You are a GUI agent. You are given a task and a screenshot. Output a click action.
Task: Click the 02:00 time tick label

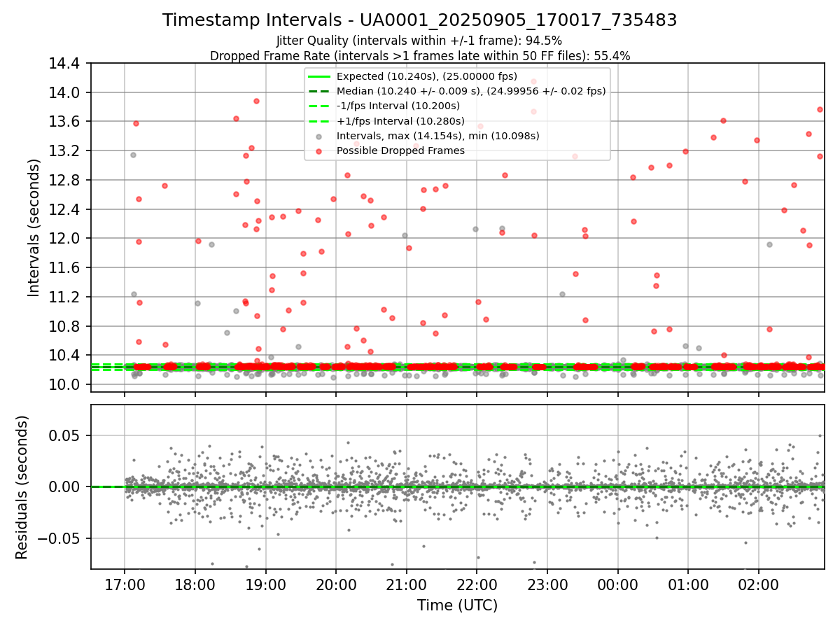tap(759, 584)
